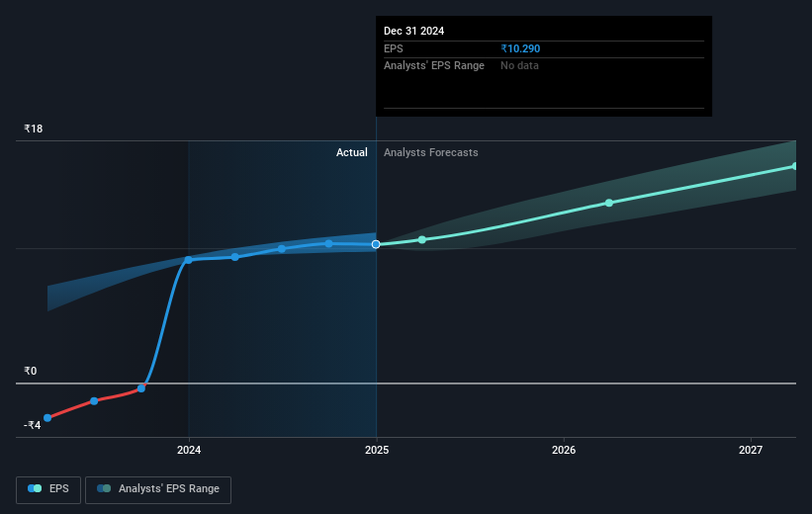This screenshot has height=514, width=812.
Task: Click the 'Analysts Forecasts' label
Action: coord(431,152)
